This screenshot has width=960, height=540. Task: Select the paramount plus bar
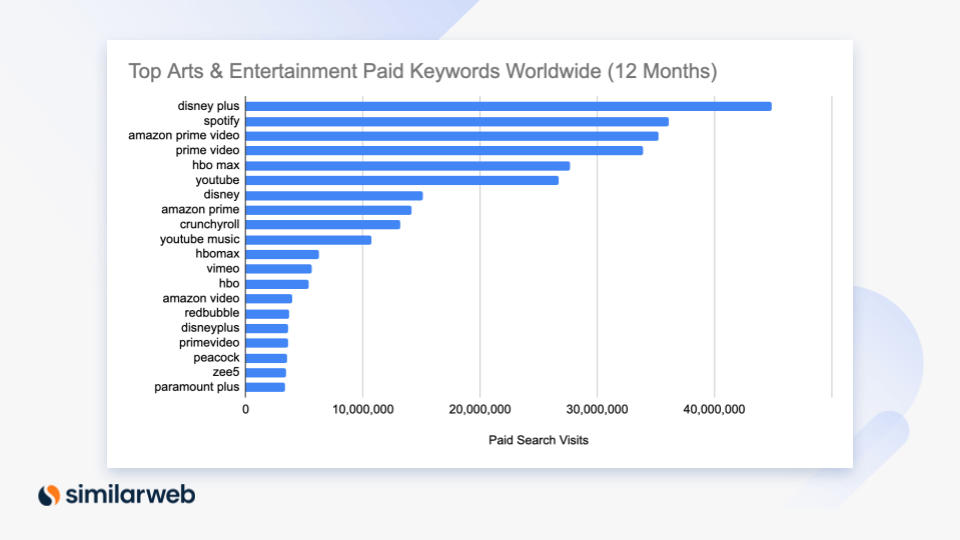(x=266, y=388)
